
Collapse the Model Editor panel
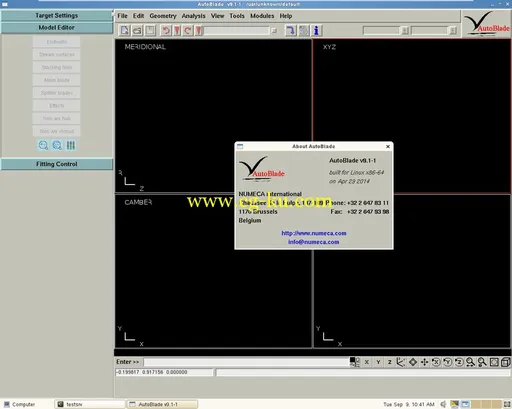click(57, 27)
